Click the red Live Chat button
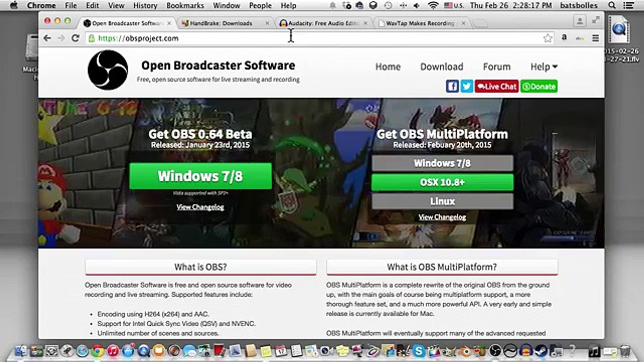The image size is (644, 362). (x=497, y=86)
